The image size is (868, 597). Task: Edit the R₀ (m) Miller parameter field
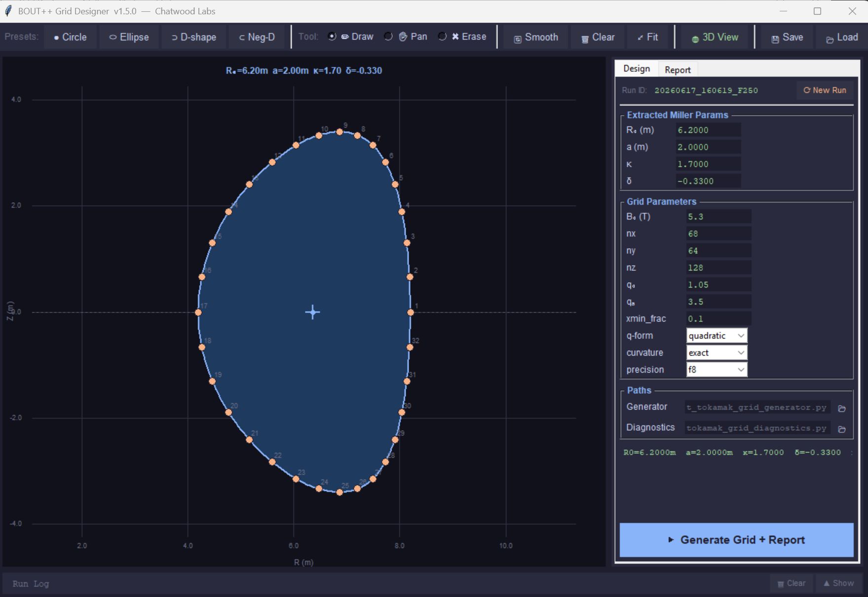point(708,130)
